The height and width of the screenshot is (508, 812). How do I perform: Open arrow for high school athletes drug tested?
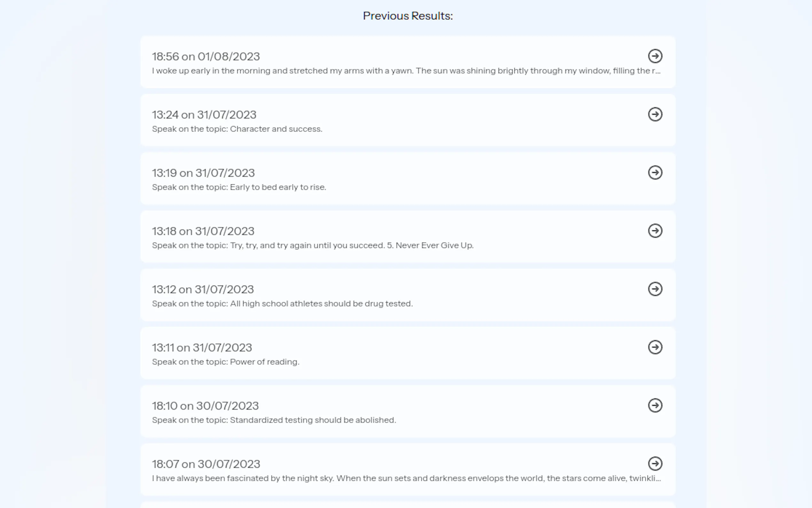click(655, 289)
